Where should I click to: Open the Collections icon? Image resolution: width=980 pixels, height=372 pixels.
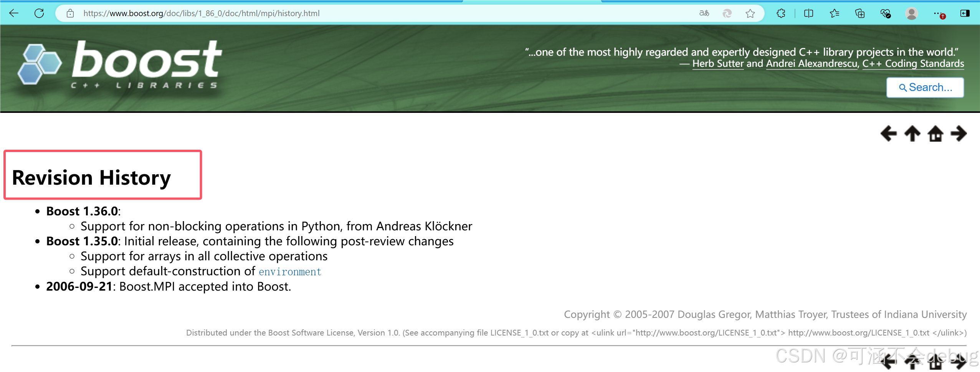coord(860,13)
